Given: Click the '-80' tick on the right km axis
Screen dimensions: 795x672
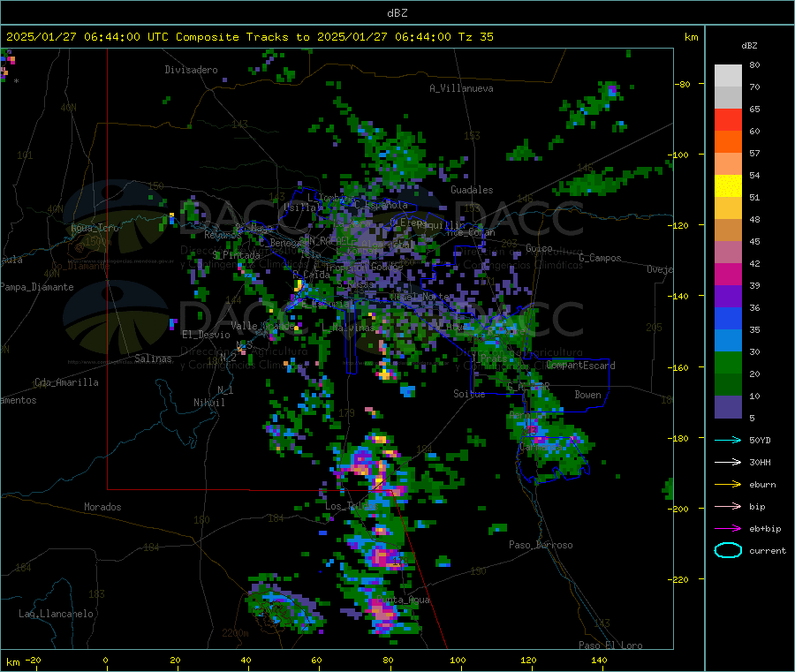Looking at the screenshot, I should pyautogui.click(x=683, y=84).
